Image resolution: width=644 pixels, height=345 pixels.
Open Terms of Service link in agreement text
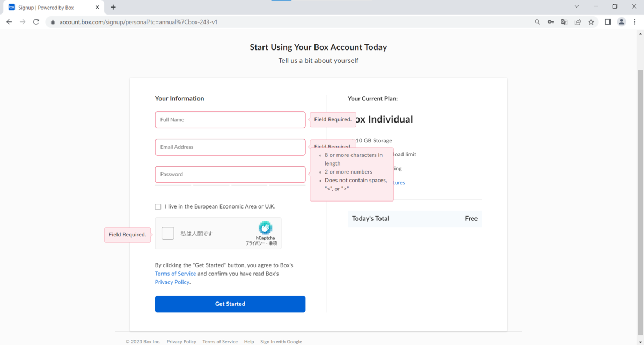point(175,274)
